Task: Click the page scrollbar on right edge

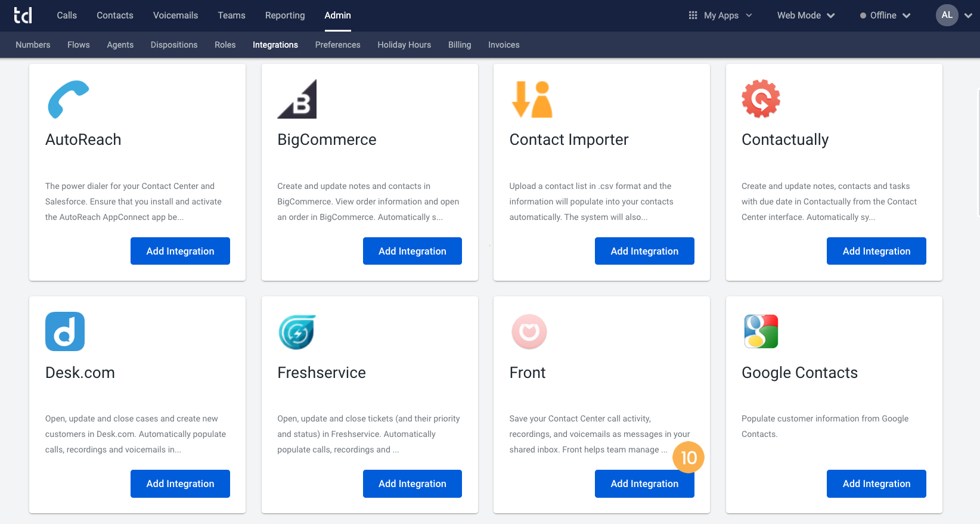Action: pyautogui.click(x=978, y=152)
